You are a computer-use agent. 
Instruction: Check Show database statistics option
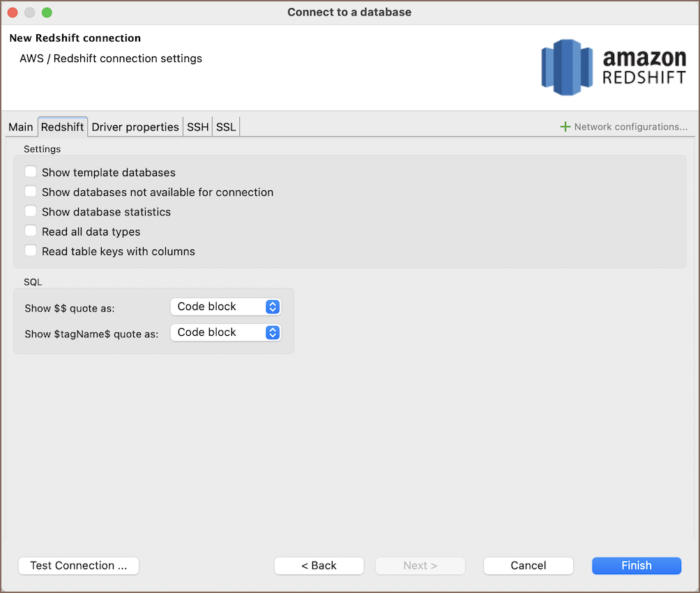[31, 211]
